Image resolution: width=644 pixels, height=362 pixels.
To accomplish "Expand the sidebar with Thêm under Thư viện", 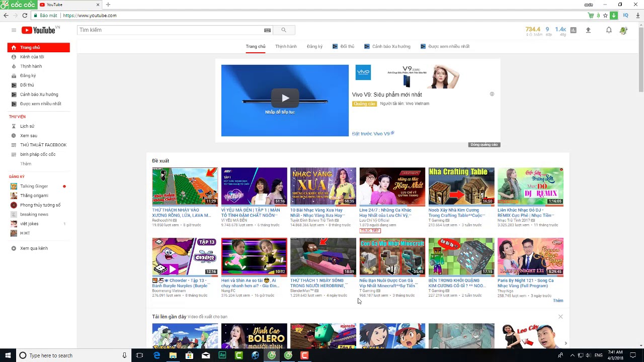I will point(26,164).
